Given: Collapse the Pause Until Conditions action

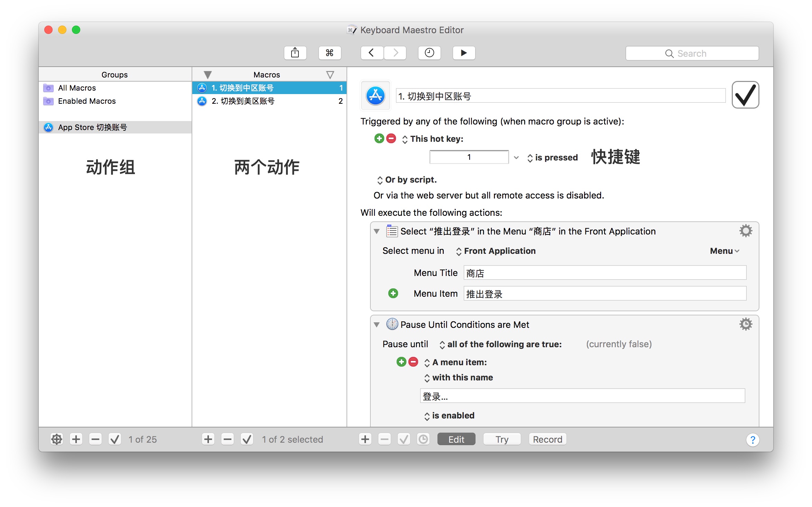Looking at the screenshot, I should pyautogui.click(x=377, y=324).
